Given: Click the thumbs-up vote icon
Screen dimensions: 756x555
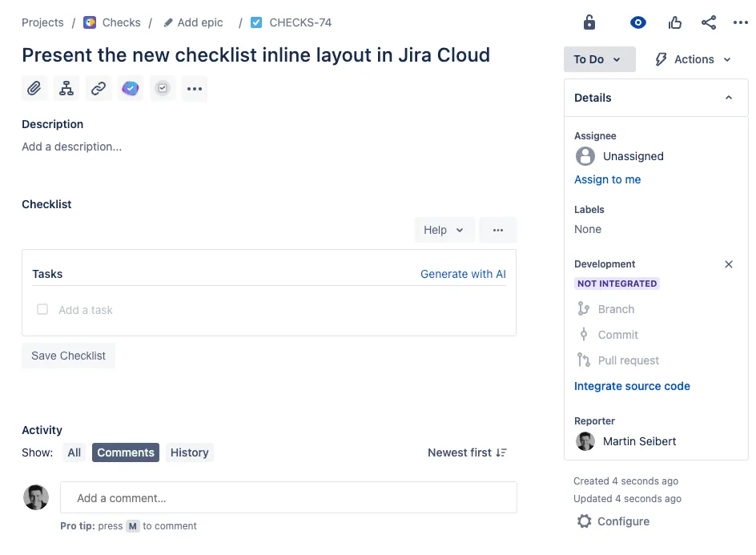Looking at the screenshot, I should pyautogui.click(x=675, y=22).
